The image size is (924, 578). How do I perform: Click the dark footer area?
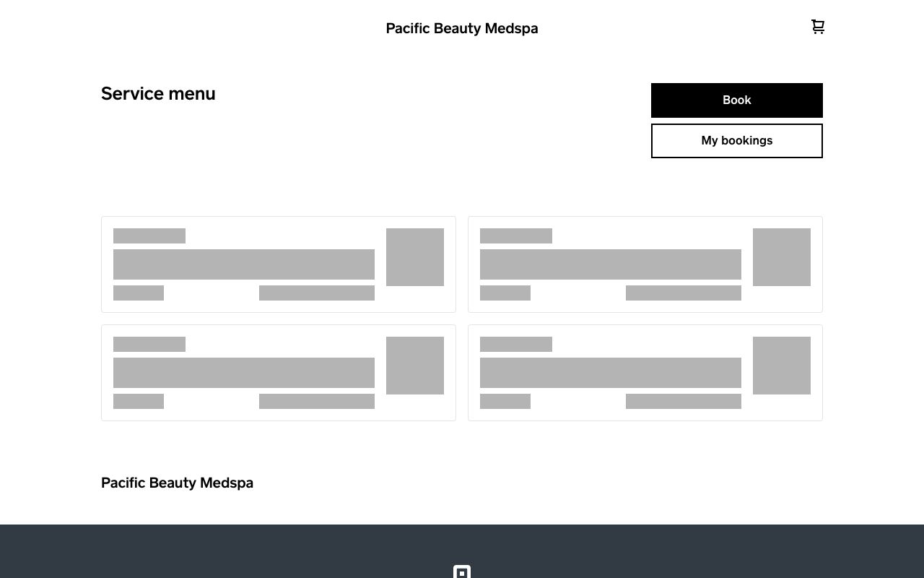[217, 549]
